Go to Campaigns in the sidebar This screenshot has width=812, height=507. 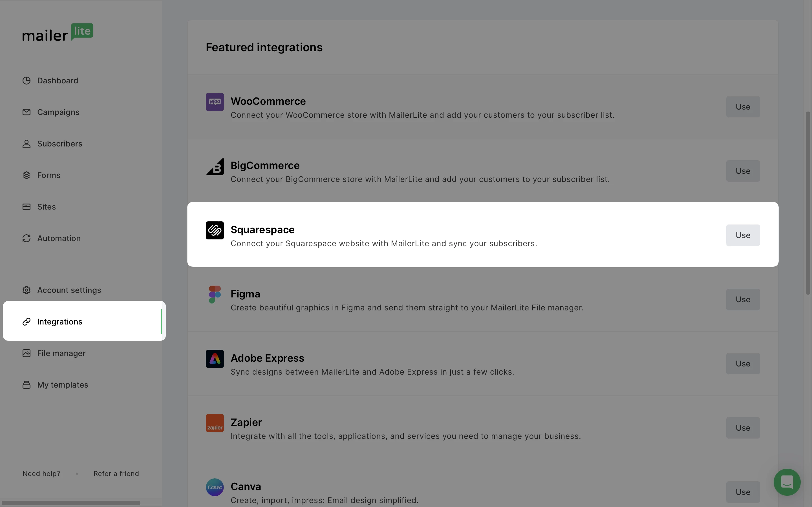pos(58,112)
